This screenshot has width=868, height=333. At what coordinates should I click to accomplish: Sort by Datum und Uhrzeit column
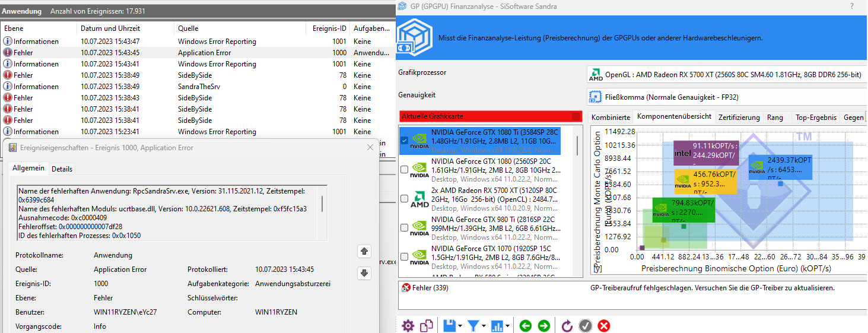(x=125, y=28)
